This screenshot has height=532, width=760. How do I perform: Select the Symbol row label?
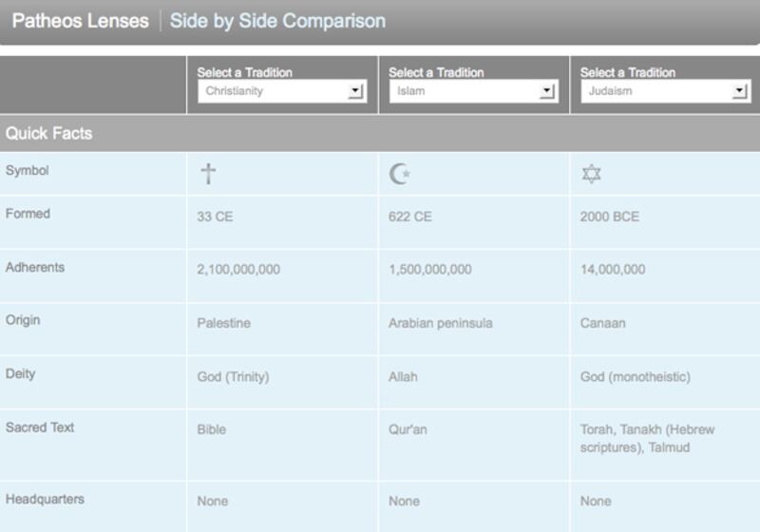point(28,171)
